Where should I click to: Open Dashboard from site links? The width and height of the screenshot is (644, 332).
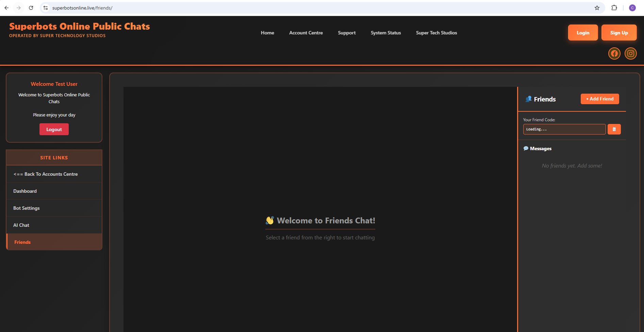pyautogui.click(x=54, y=191)
